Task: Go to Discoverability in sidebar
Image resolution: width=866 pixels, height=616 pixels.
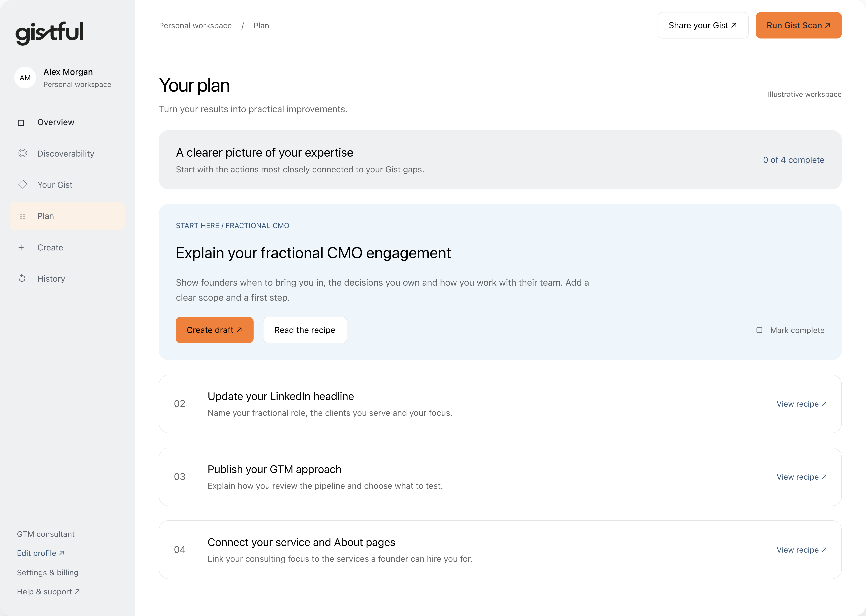Action: [67, 154]
